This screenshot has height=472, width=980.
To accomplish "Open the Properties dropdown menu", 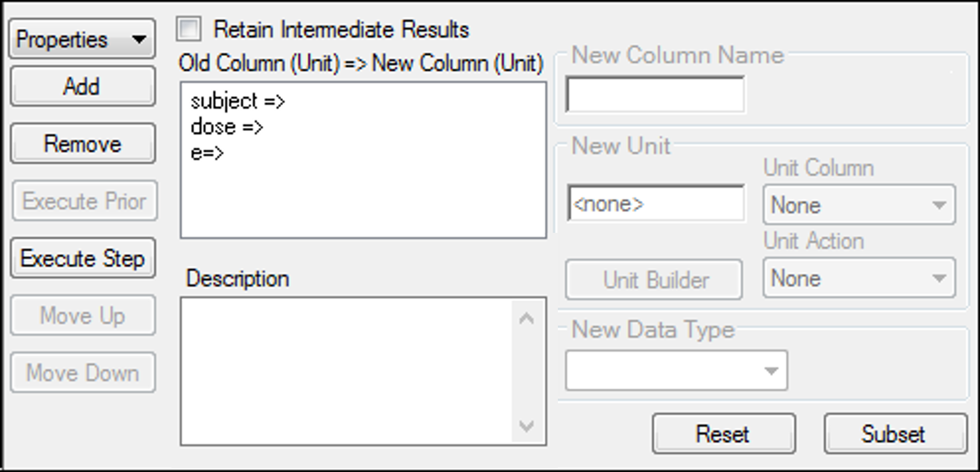I will pyautogui.click(x=82, y=39).
